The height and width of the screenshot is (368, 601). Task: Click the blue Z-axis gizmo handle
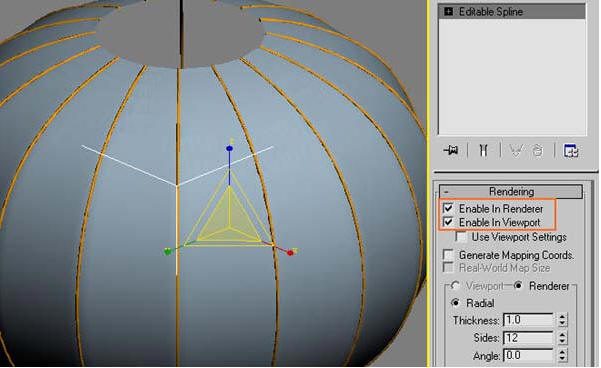pos(229,148)
